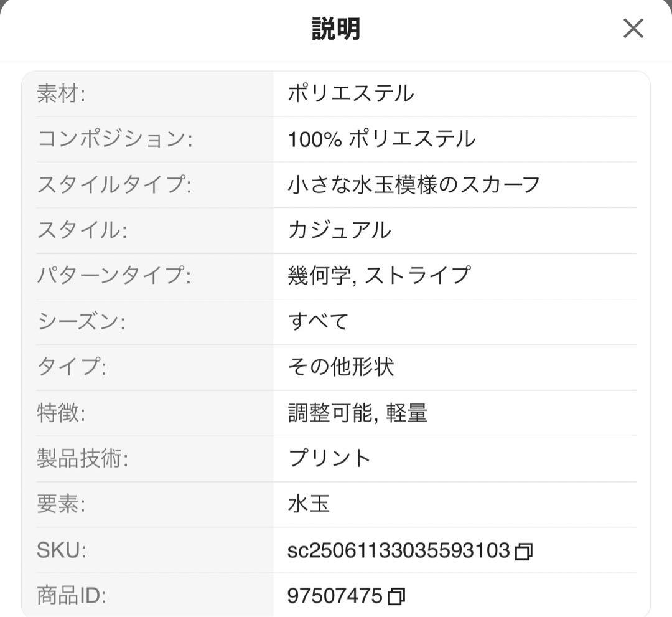This screenshot has width=672, height=617.
Task: Select the SKU value sc25061133035593103
Action: pos(399,550)
